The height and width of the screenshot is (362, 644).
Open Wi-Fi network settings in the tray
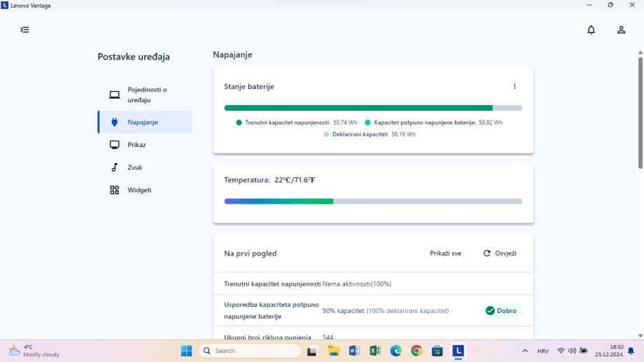561,351
